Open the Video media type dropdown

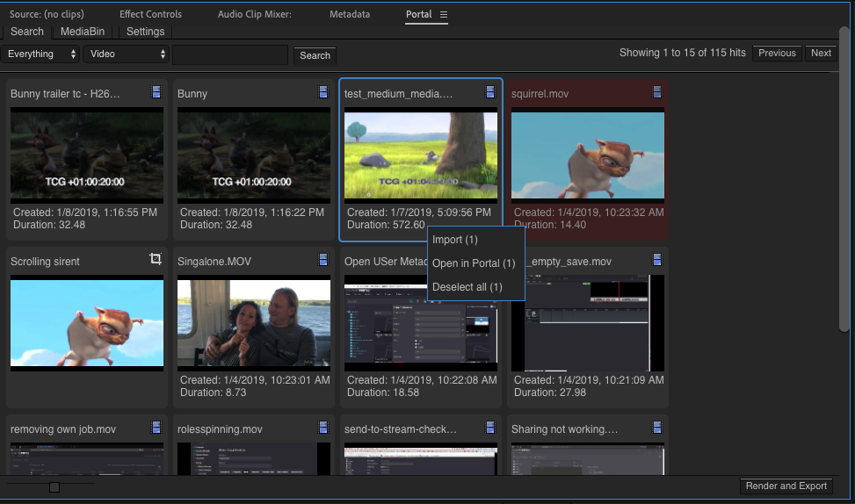126,54
